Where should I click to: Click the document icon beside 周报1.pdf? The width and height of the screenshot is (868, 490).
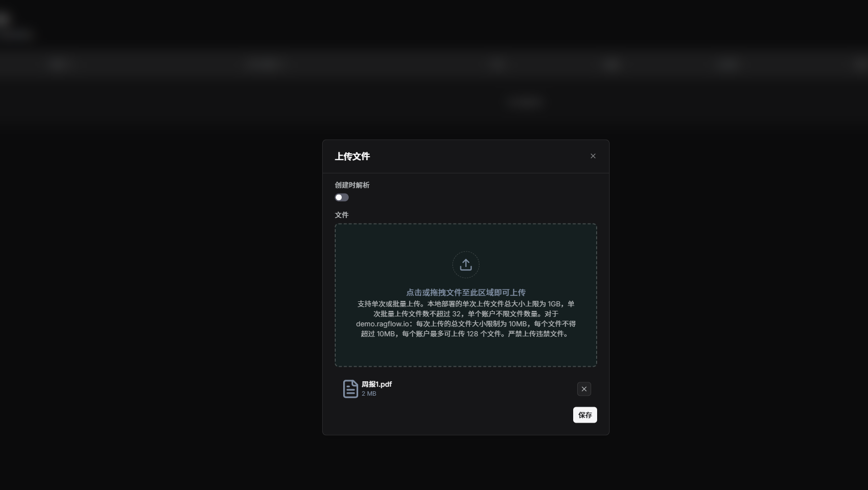click(x=350, y=389)
